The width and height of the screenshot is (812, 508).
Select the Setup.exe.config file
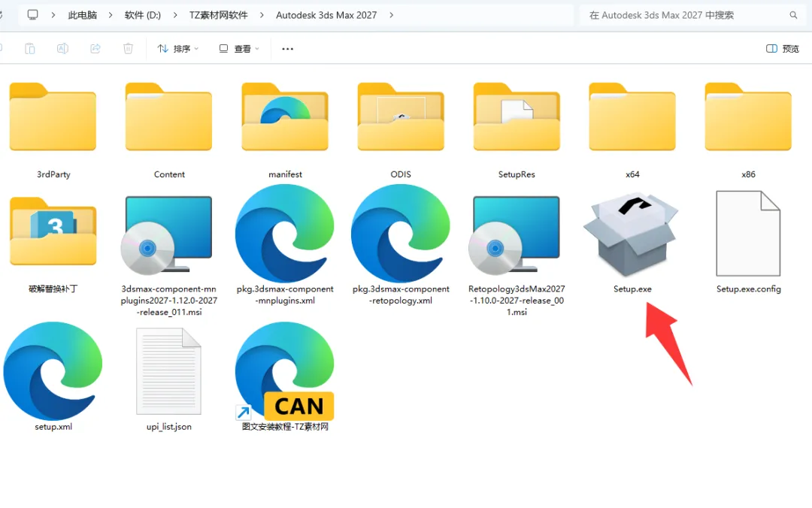748,234
